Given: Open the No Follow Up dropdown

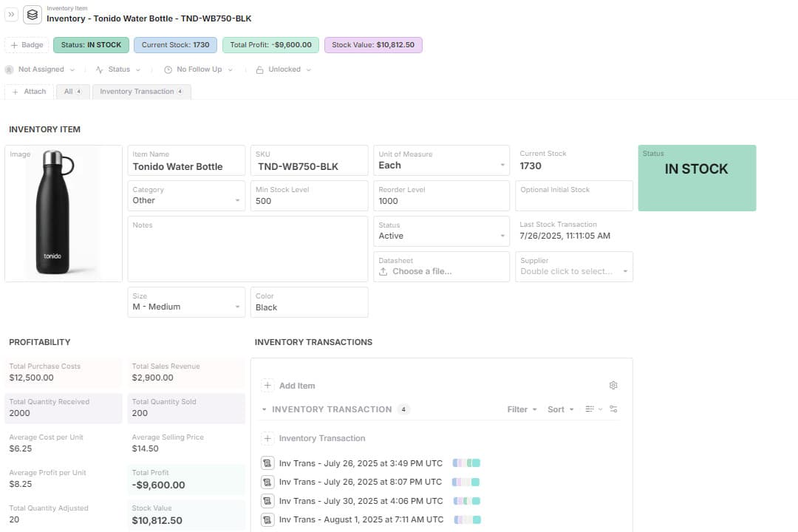Looking at the screenshot, I should coord(198,69).
